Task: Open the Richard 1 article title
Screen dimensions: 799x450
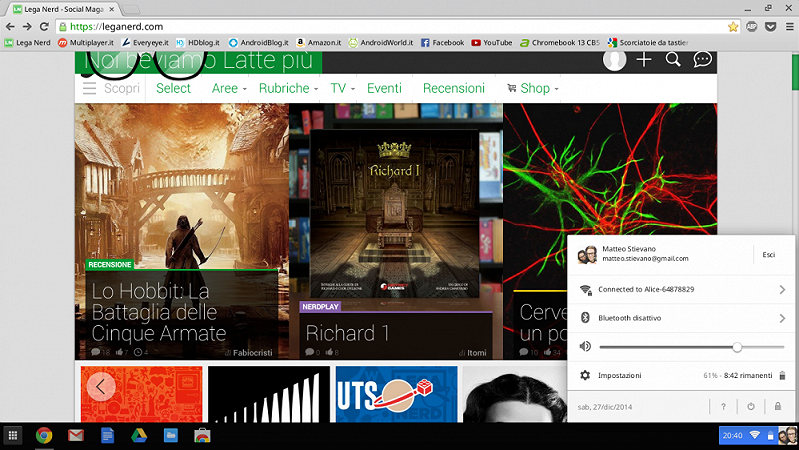Action: click(x=348, y=334)
